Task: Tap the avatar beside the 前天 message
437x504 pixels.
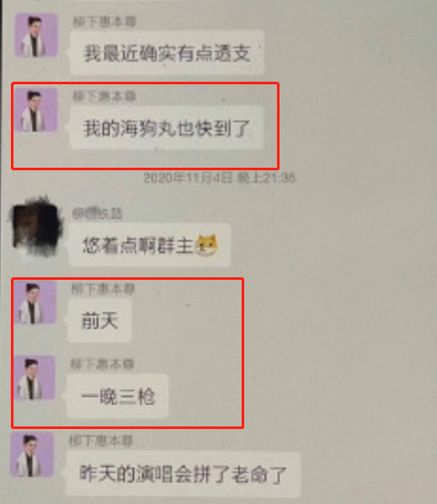Action: tap(35, 302)
